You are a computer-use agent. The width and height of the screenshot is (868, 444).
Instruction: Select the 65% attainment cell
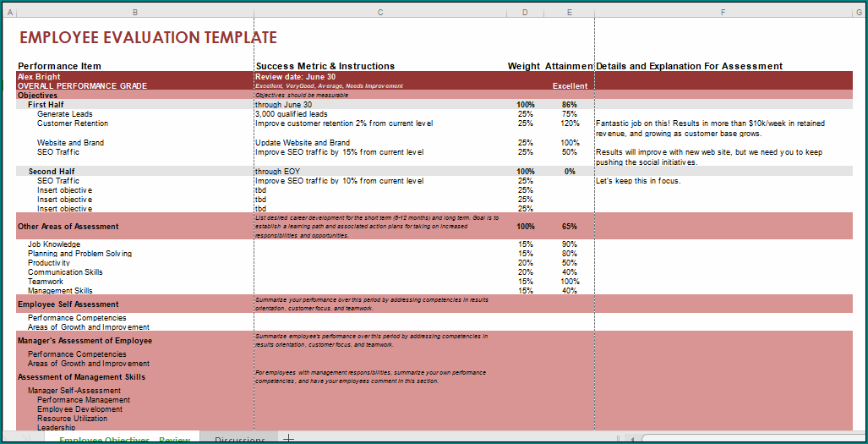pos(569,227)
